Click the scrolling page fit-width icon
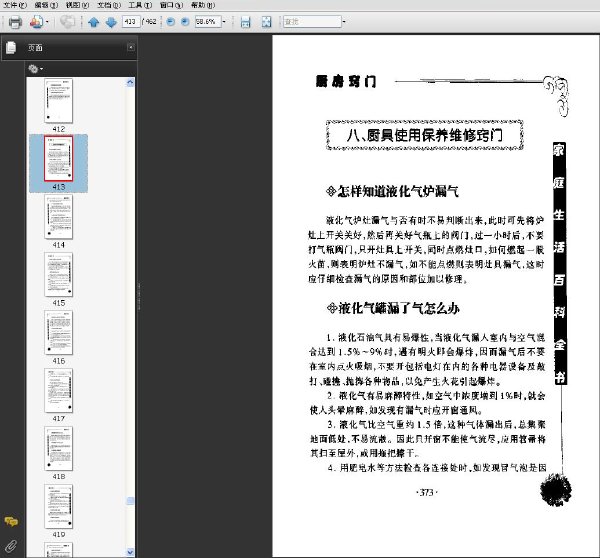The height and width of the screenshot is (558, 600). (x=245, y=22)
